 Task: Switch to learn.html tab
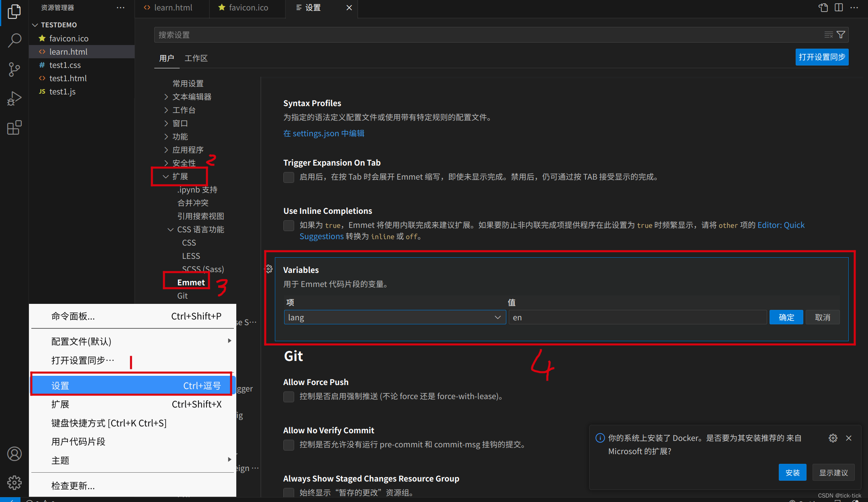[x=172, y=8]
